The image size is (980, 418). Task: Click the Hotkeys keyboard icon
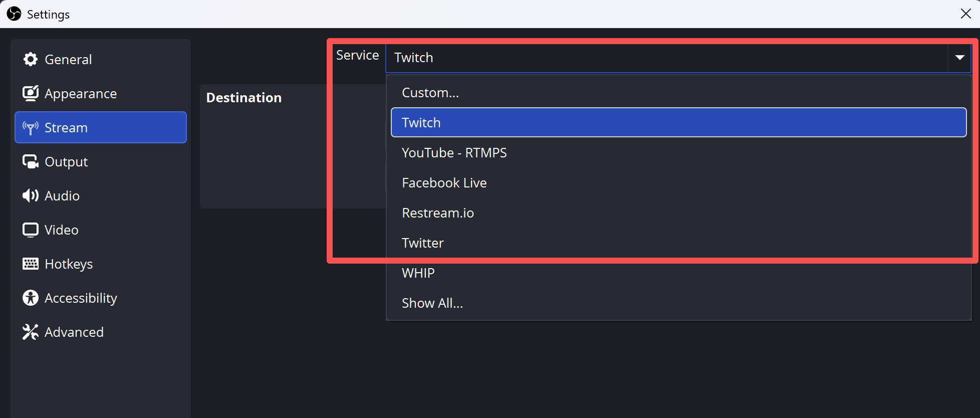(x=31, y=264)
